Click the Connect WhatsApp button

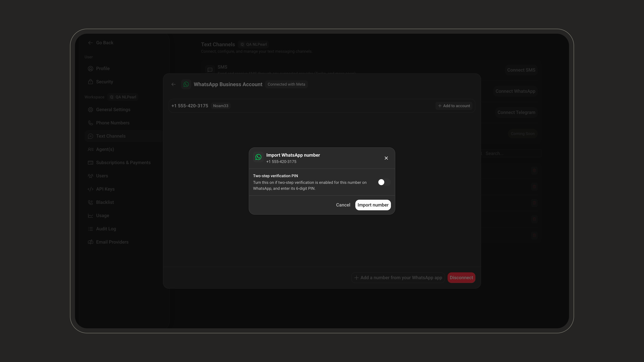pyautogui.click(x=515, y=91)
